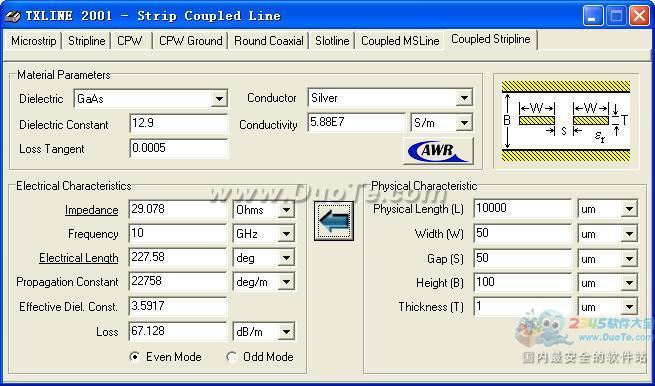Image resolution: width=655 pixels, height=386 pixels.
Task: Select the Even Mode radio button
Action: coord(135,357)
